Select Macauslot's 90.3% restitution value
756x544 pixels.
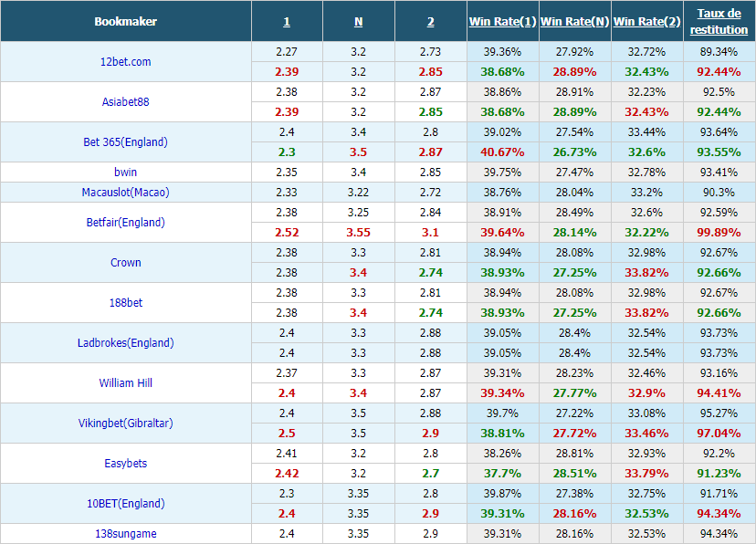719,193
